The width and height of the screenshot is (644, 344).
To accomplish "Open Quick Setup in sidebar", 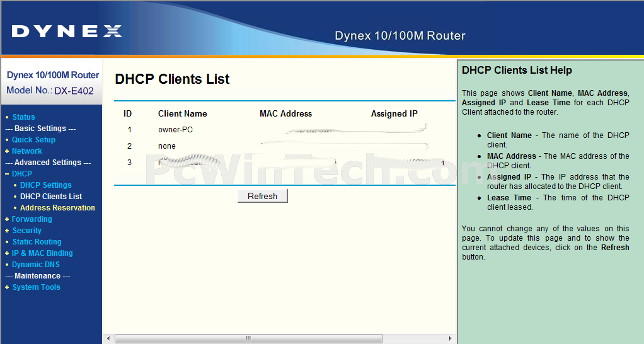I will [33, 140].
